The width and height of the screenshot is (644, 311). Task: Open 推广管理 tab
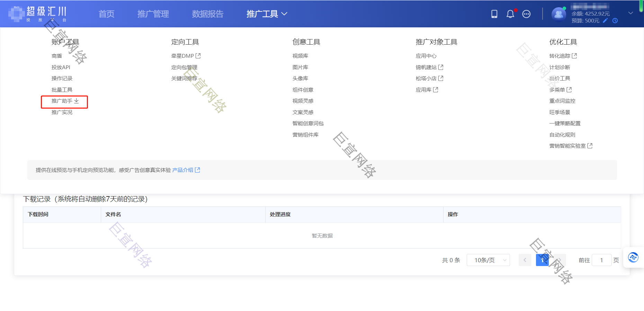pos(153,14)
